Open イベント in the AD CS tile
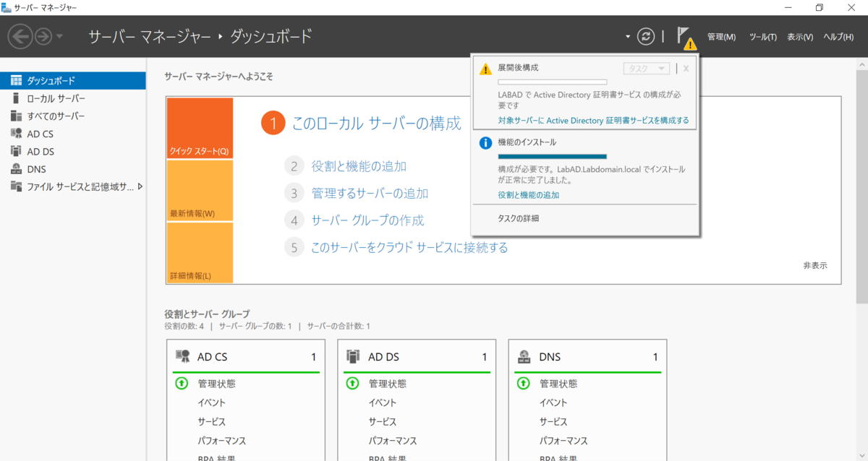 pyautogui.click(x=212, y=402)
